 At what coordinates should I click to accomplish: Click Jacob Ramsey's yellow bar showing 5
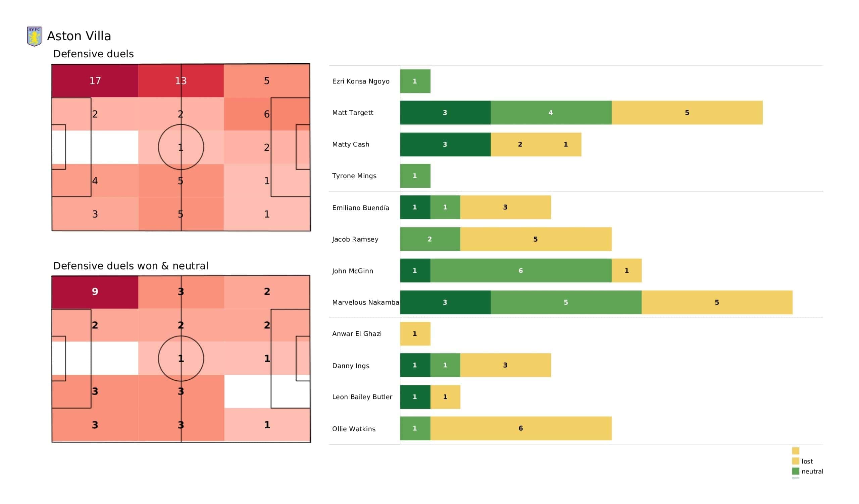(x=535, y=239)
